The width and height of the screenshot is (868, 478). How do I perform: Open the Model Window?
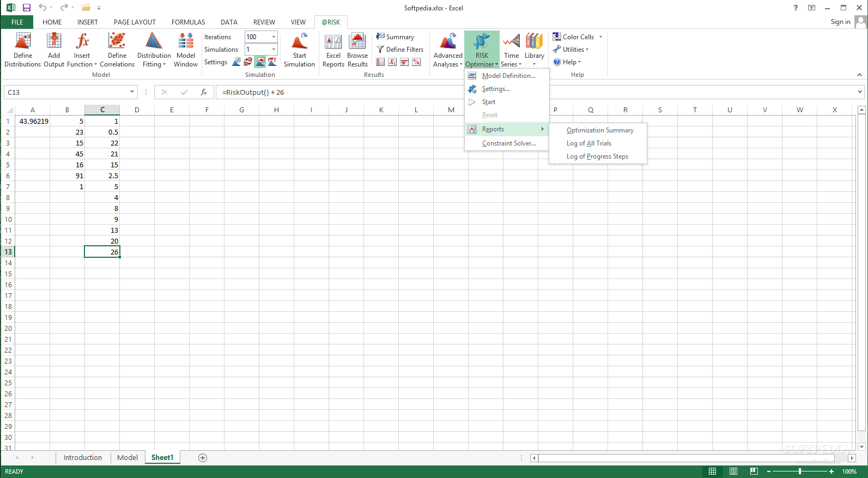(186, 50)
